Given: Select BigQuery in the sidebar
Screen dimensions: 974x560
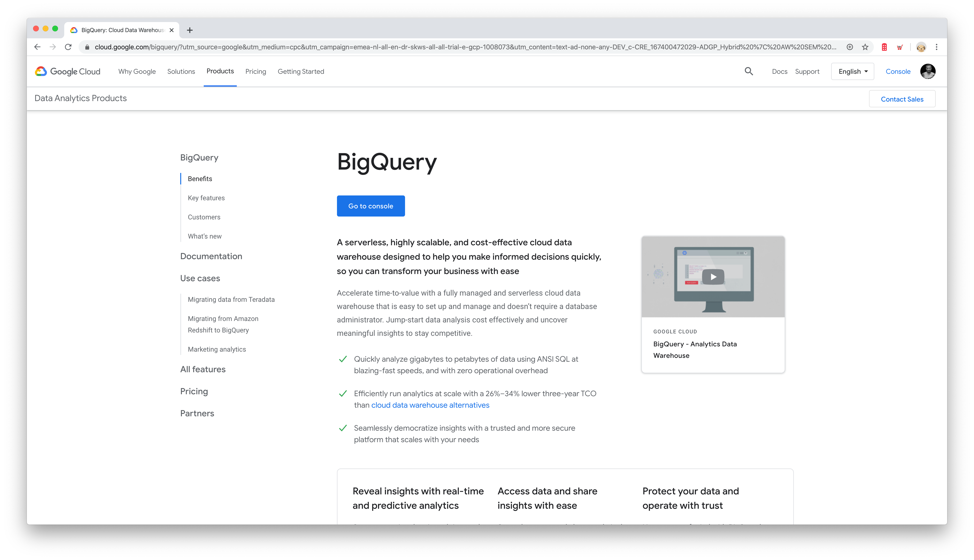Looking at the screenshot, I should (199, 157).
